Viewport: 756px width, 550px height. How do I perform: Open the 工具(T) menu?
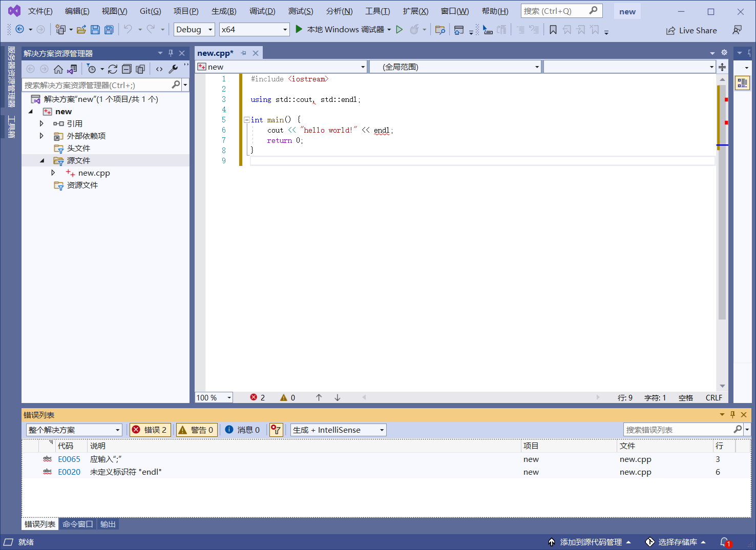[377, 11]
